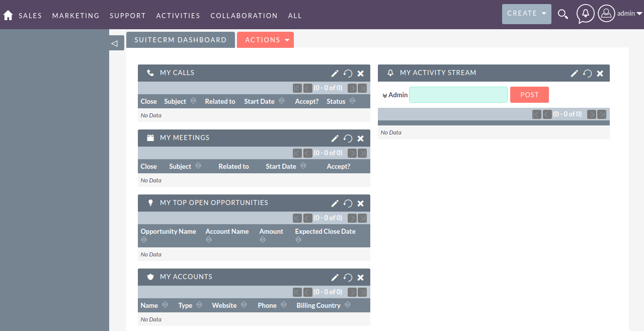This screenshot has height=331, width=644.
Task: Open the notifications bell icon
Action: [585, 14]
